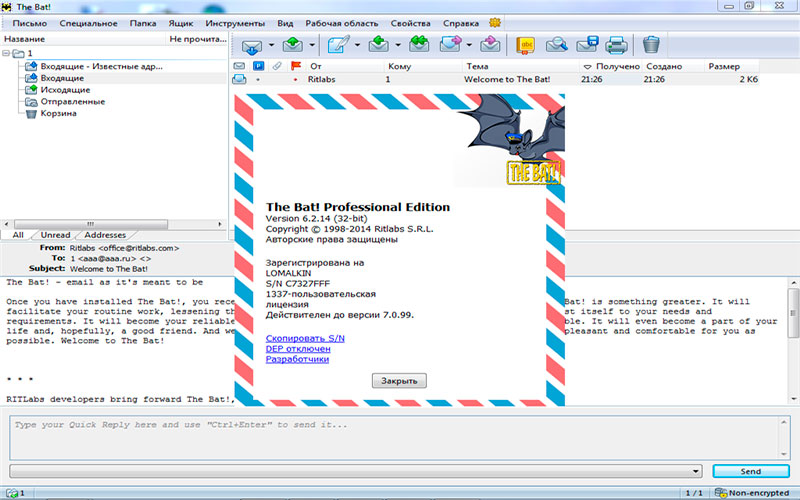Click the Delete message trash can icon
Image resolution: width=800 pixels, height=500 pixels.
(651, 45)
